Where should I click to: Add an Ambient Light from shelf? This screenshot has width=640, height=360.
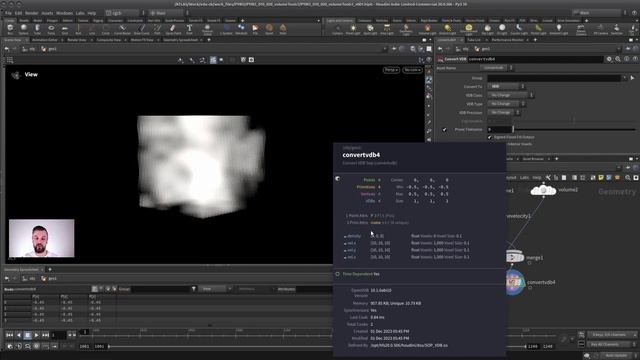click(558, 29)
